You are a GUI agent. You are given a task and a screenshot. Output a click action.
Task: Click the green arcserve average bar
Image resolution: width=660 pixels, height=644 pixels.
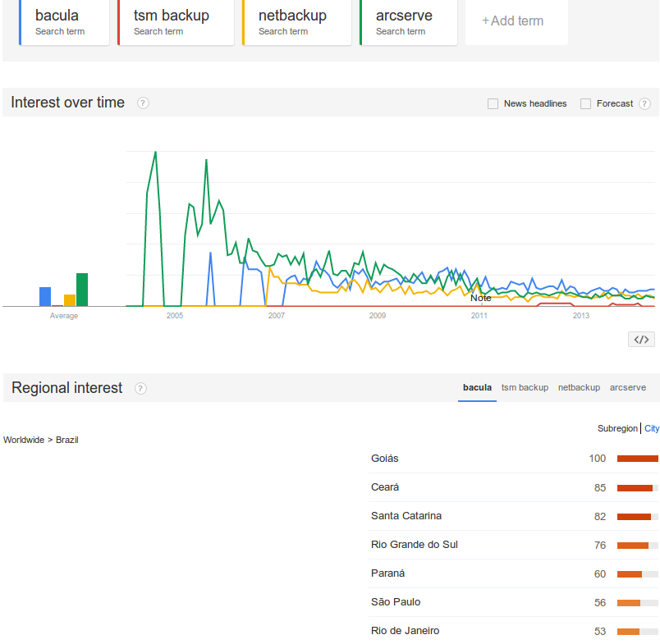click(82, 290)
